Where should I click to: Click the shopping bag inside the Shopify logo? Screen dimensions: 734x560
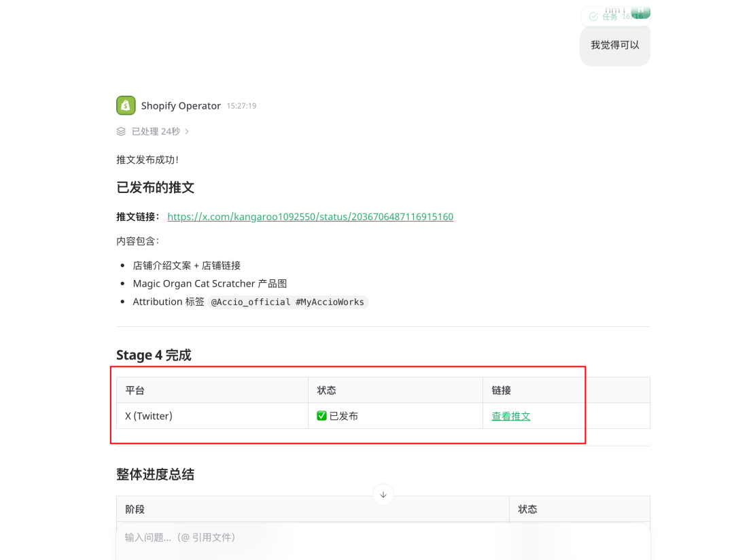(126, 105)
